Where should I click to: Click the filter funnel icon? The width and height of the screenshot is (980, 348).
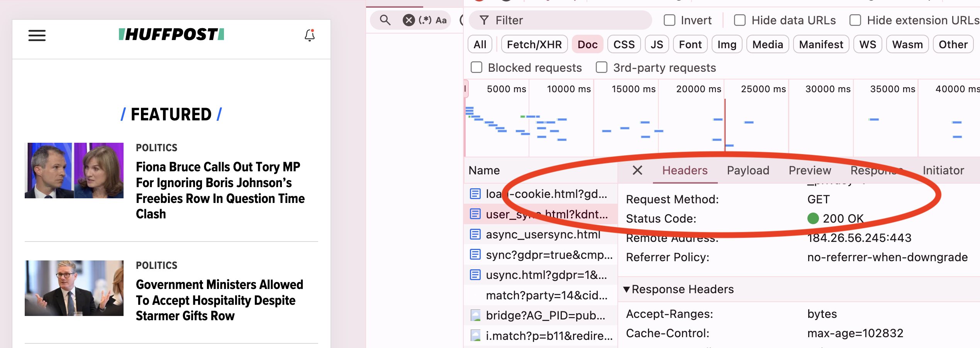tap(484, 20)
